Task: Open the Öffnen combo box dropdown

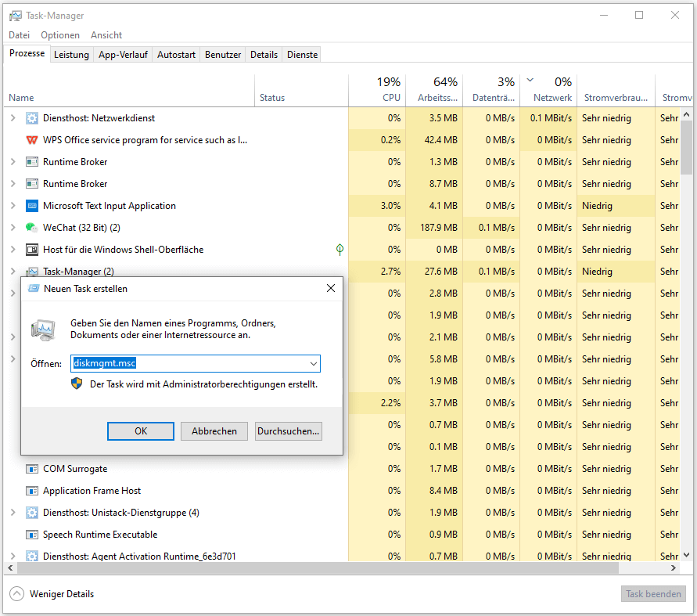Action: click(x=314, y=363)
